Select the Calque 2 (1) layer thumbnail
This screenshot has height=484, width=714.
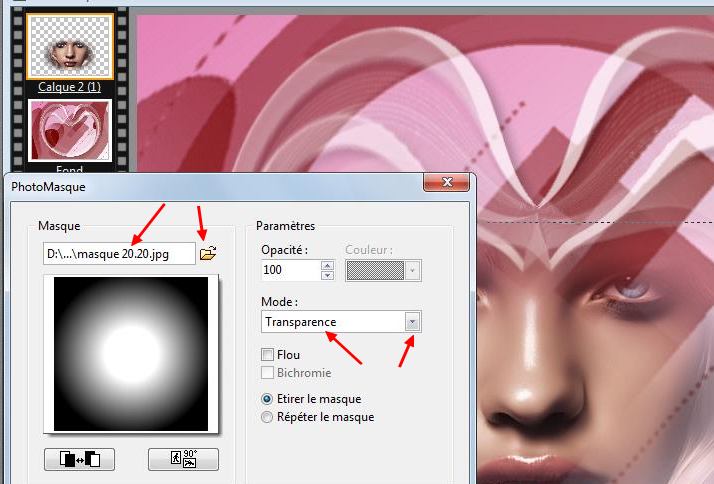(70, 46)
